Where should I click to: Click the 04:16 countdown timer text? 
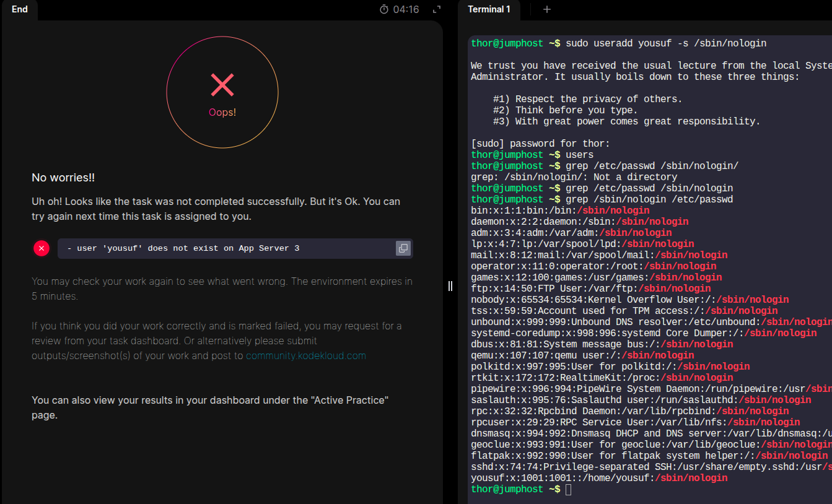coord(406,9)
